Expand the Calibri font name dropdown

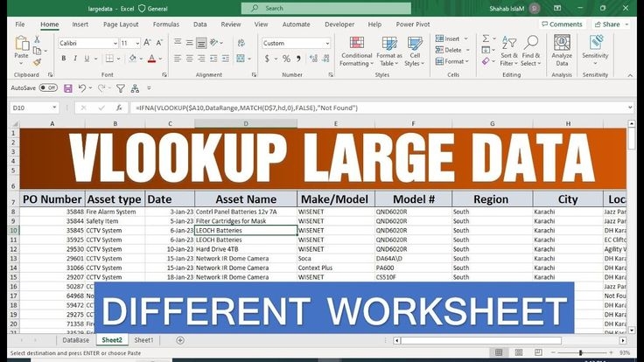(113, 43)
